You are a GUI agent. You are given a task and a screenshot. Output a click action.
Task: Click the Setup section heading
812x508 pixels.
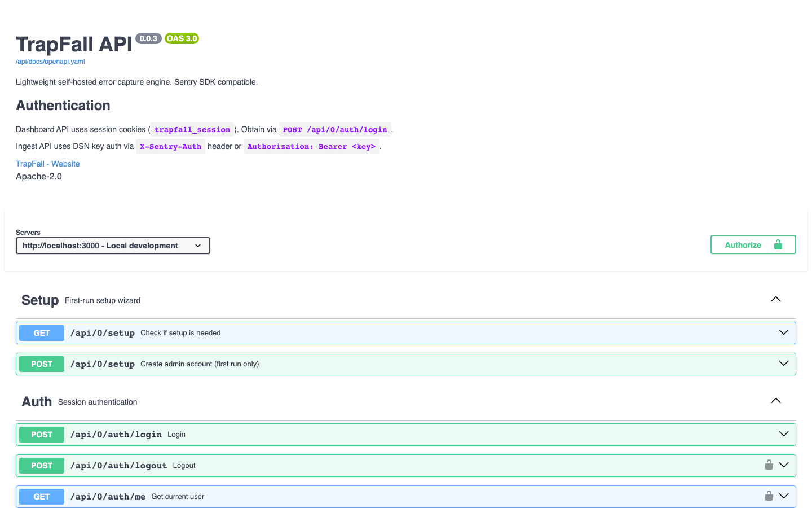40,300
